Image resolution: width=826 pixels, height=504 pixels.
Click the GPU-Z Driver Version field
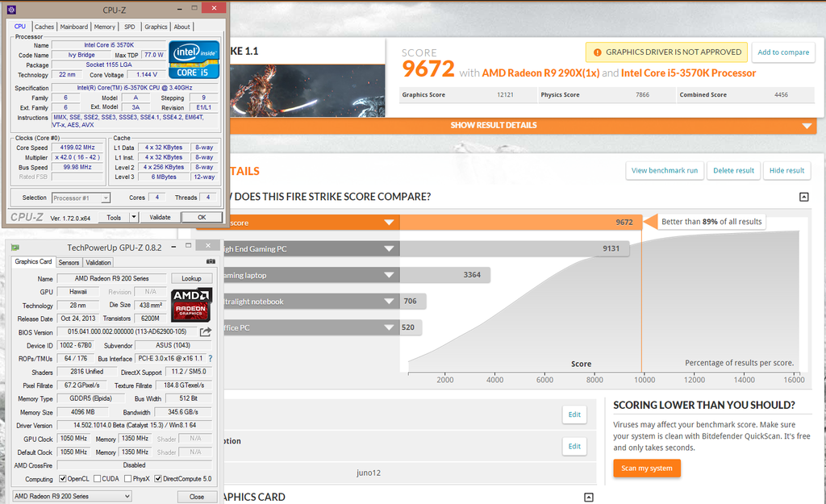coord(135,425)
